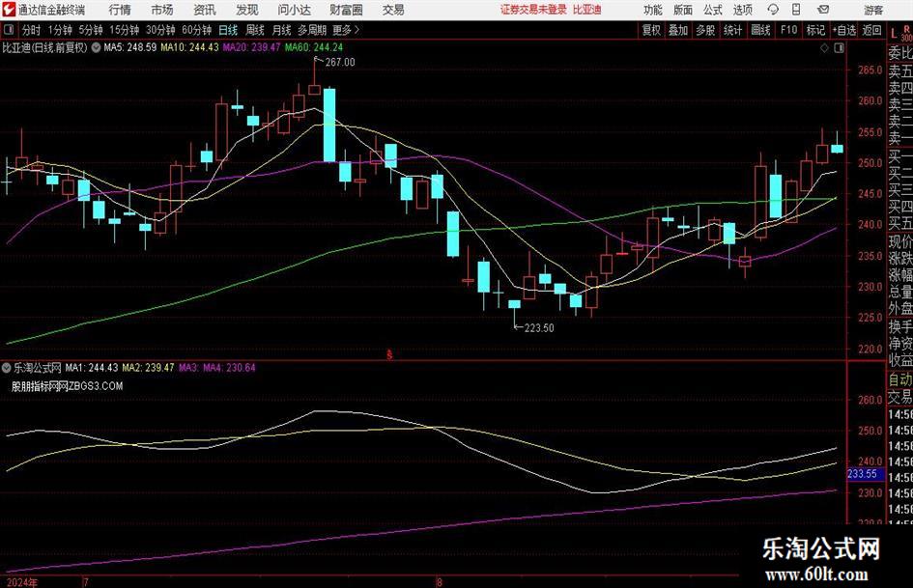The height and width of the screenshot is (588, 913).
Task: Click the 统计 statistics toolbar button
Action: click(732, 30)
